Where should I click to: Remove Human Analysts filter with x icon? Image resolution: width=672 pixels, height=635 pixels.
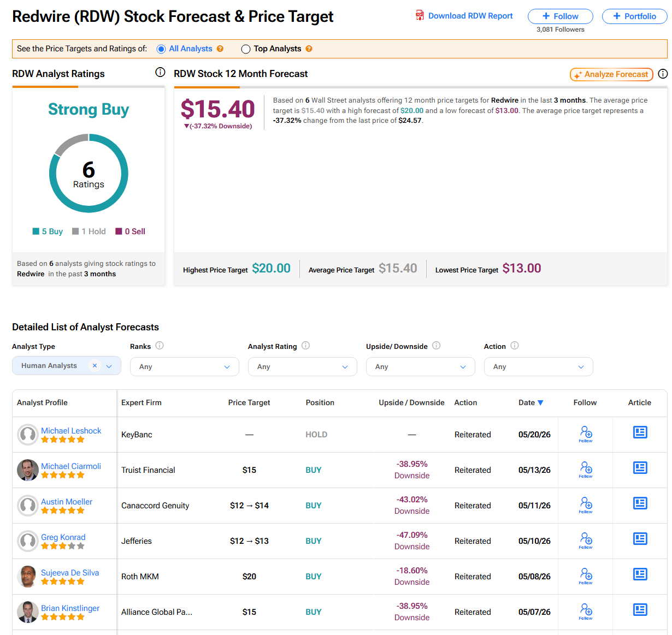point(95,366)
